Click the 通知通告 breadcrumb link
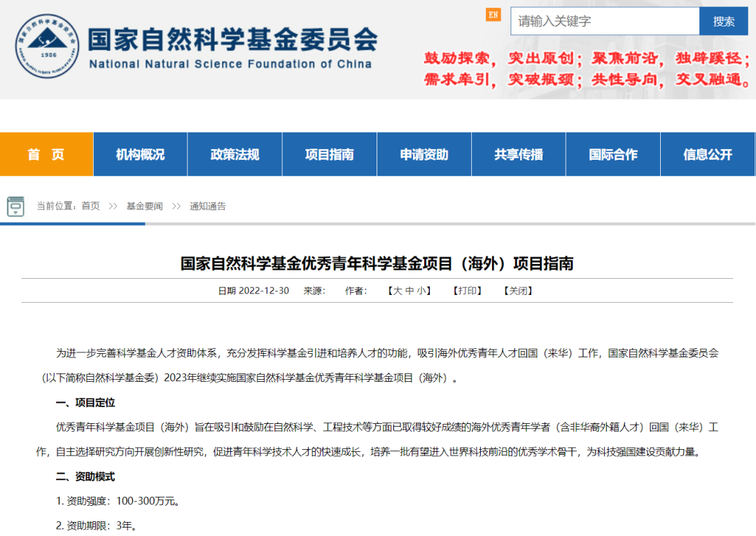 (x=208, y=205)
